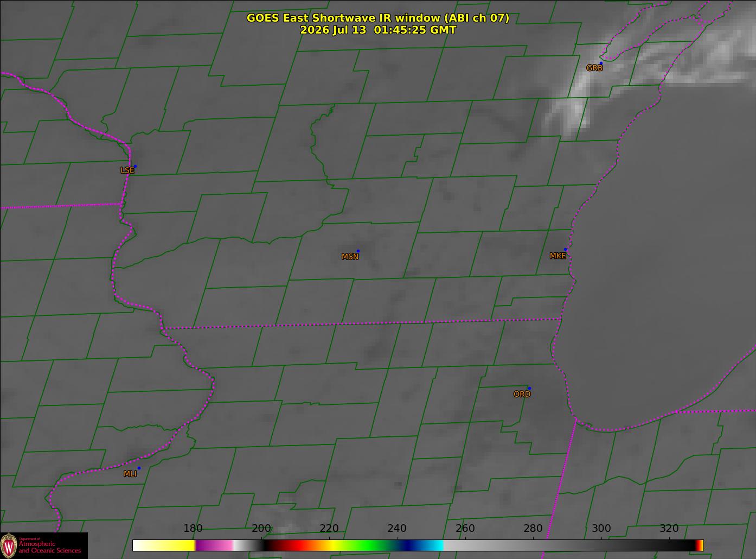
Task: Click the 220 tick label on colorbar
Action: pyautogui.click(x=329, y=529)
